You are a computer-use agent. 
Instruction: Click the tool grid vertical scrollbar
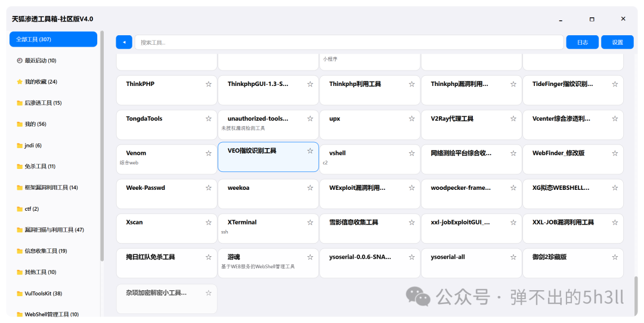[636, 296]
